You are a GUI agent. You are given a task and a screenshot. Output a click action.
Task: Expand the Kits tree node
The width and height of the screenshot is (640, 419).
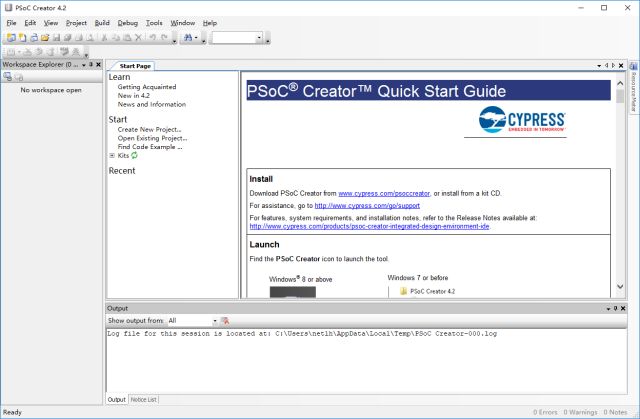coord(112,155)
